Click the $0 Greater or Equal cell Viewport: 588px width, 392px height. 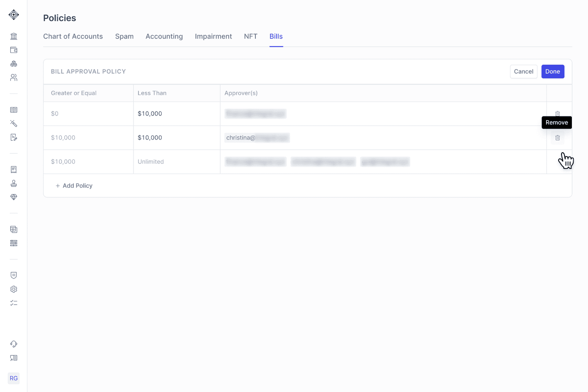pos(89,114)
